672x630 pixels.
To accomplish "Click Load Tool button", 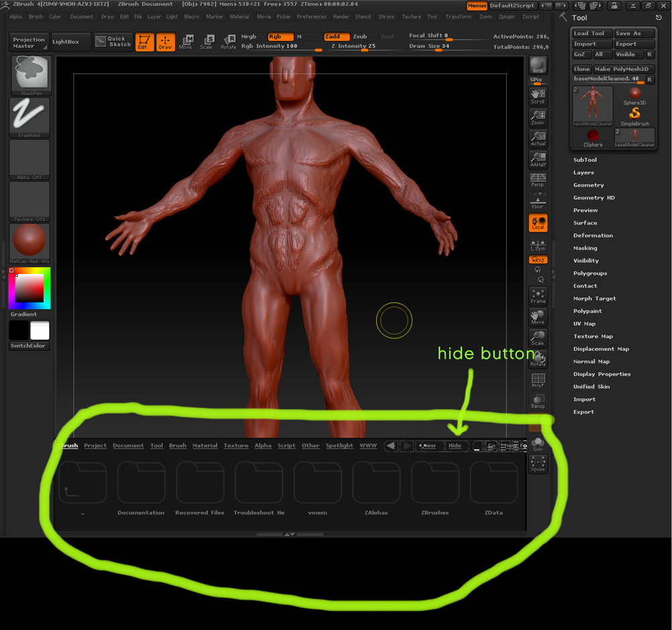I will pos(591,34).
